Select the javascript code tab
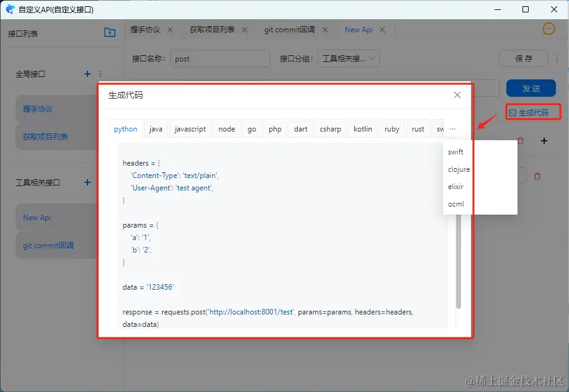 tap(190, 129)
